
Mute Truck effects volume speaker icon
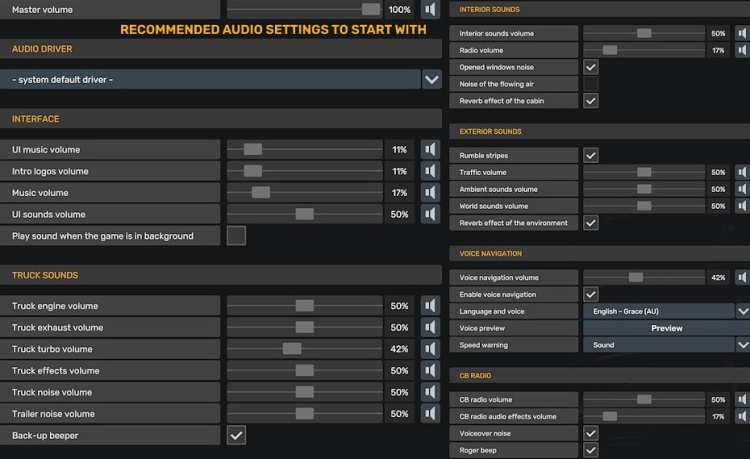tap(430, 370)
